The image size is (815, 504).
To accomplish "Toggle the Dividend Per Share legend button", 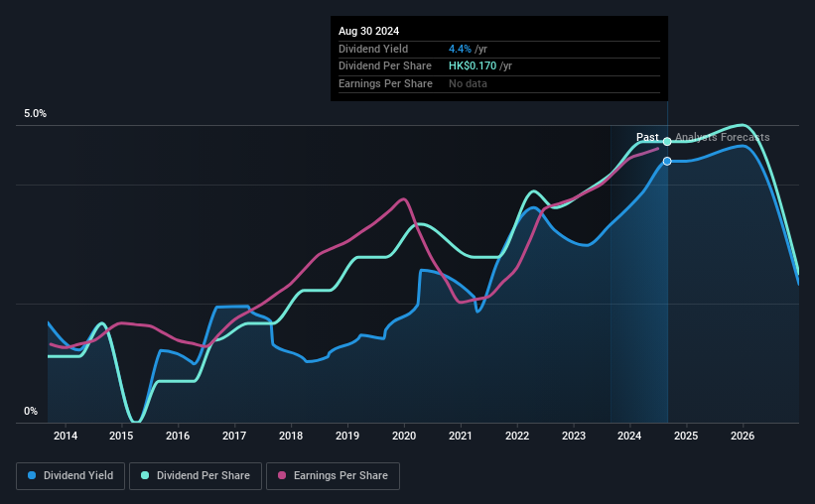I will click(196, 476).
